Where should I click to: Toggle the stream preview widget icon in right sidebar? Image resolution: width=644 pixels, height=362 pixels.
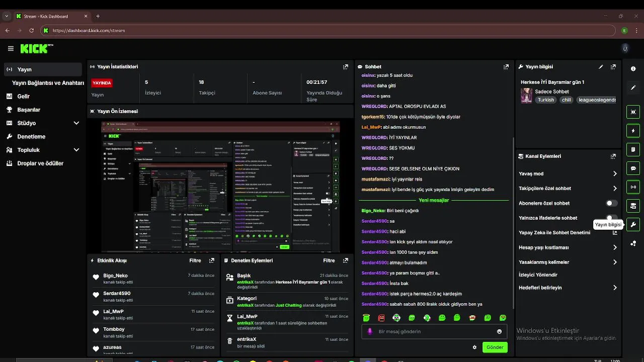point(633,112)
